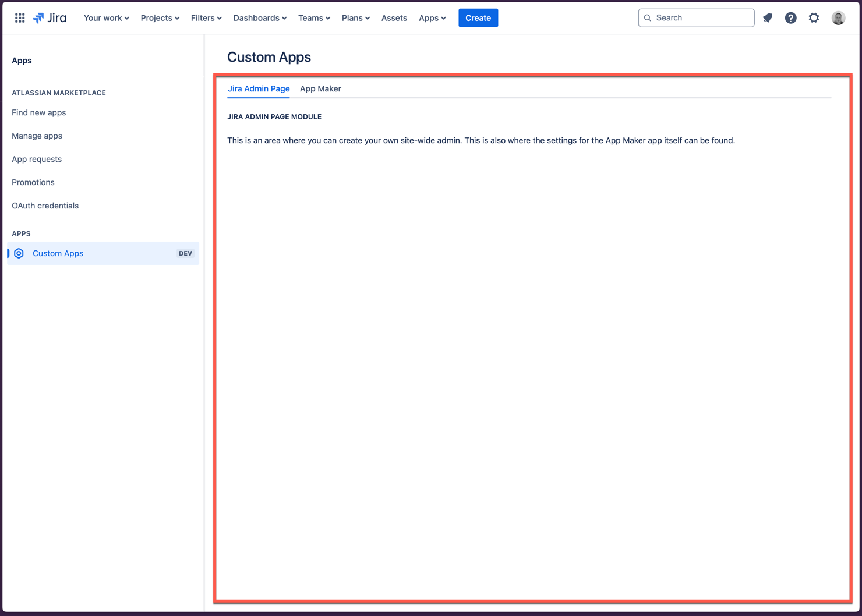
Task: Open OAuth credentials in sidebar
Action: tap(45, 206)
